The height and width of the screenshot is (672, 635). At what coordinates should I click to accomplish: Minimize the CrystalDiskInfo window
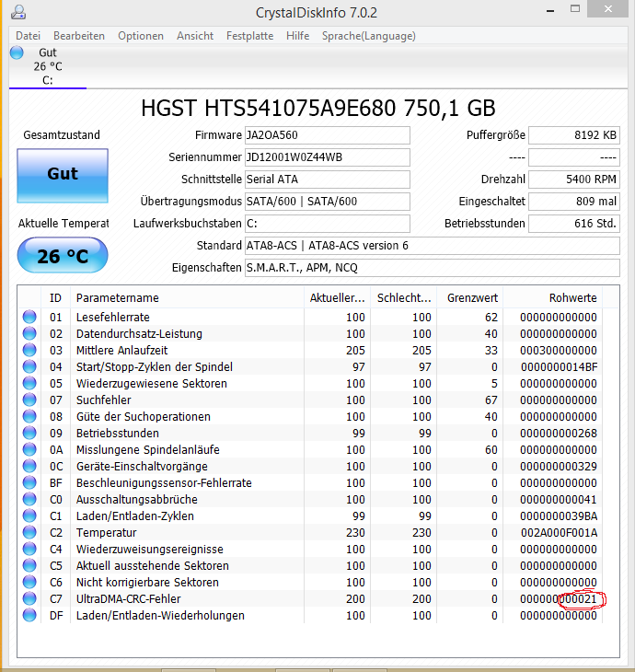pos(550,9)
